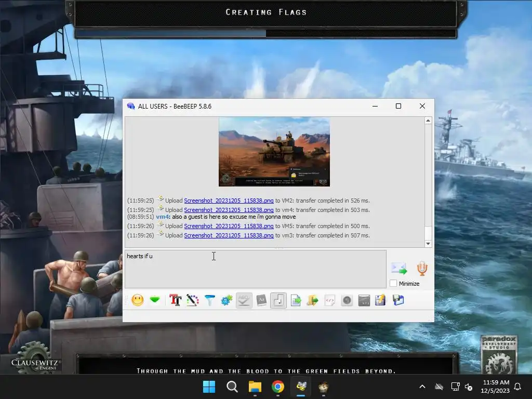Open Screenshot link sent to vm4

pos(229,210)
